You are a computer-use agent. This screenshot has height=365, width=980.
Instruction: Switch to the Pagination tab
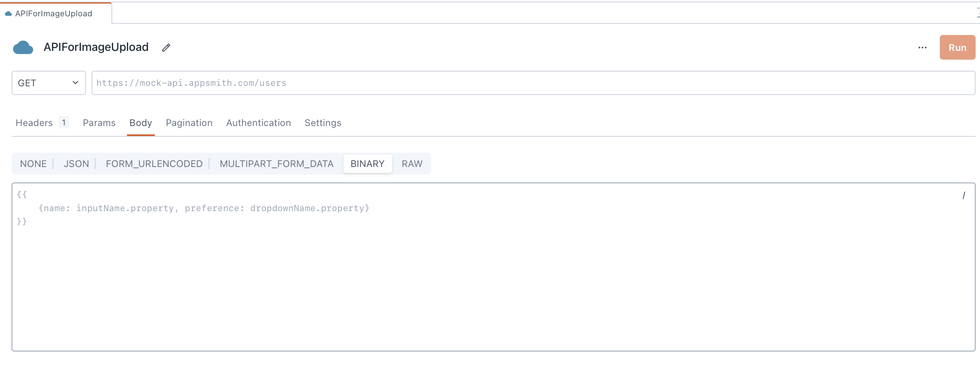189,123
